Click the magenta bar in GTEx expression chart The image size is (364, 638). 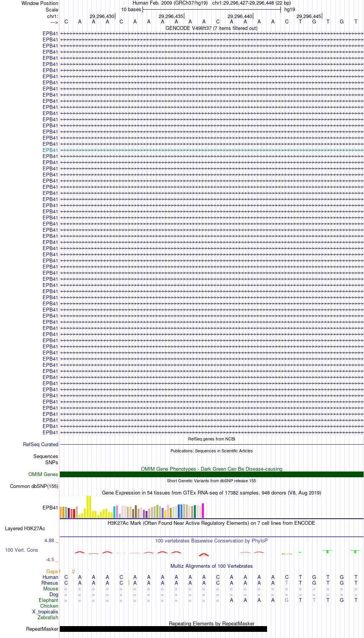coord(203,510)
